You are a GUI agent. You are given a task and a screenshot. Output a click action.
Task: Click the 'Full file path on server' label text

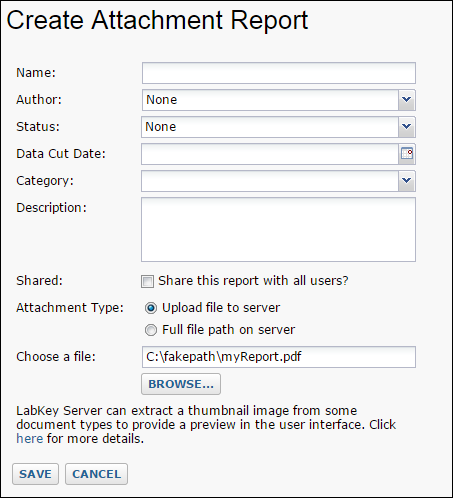click(229, 330)
